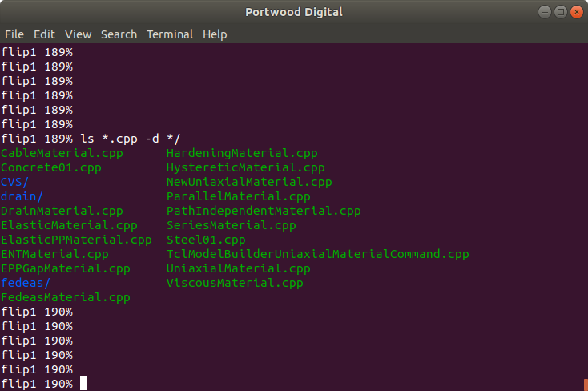Click the CVS/ directory entry
Screen dimensions: 588x391
[14, 182]
